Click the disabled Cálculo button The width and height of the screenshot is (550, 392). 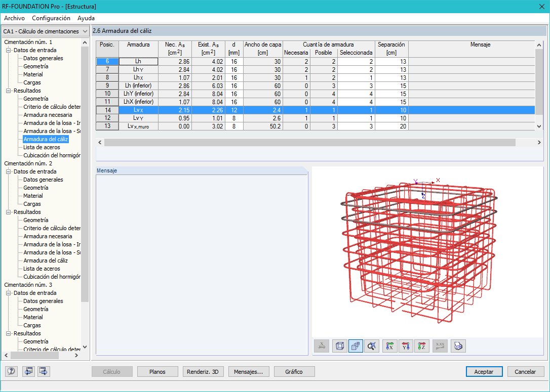pyautogui.click(x=112, y=372)
